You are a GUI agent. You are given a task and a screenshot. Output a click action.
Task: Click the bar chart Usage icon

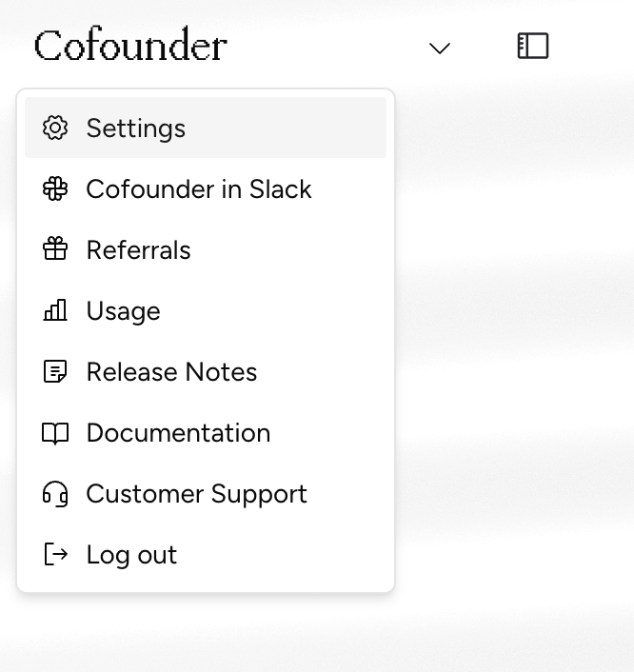click(x=56, y=311)
